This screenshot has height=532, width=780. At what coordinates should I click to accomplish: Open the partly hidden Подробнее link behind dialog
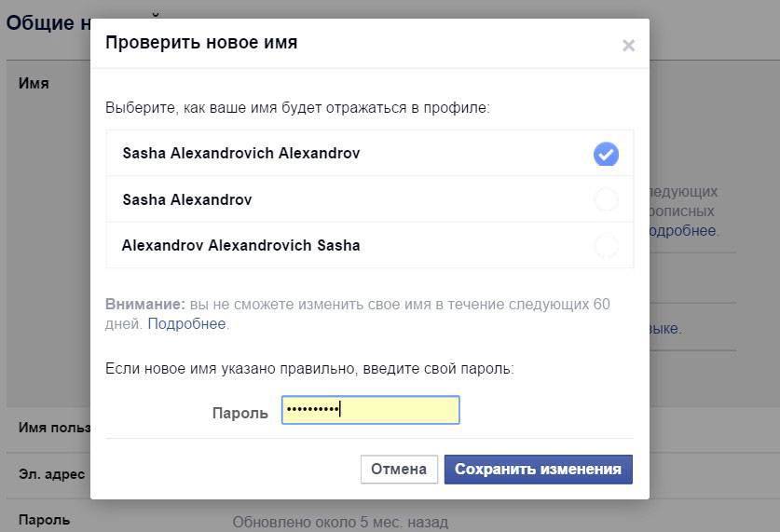tap(683, 230)
